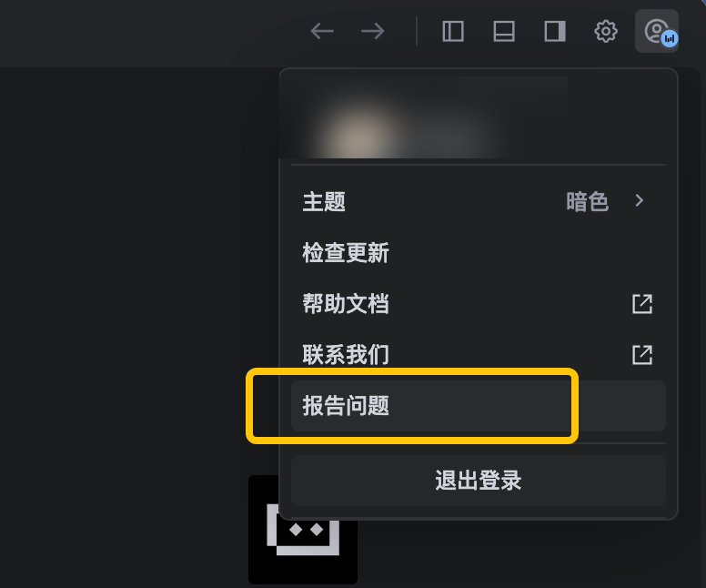The height and width of the screenshot is (588, 706).
Task: Select 检查更新 to check for updates
Action: [x=479, y=252]
